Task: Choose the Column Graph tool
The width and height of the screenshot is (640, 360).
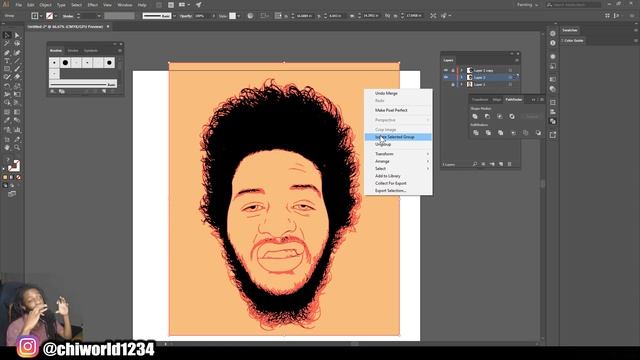Action: pyautogui.click(x=17, y=130)
